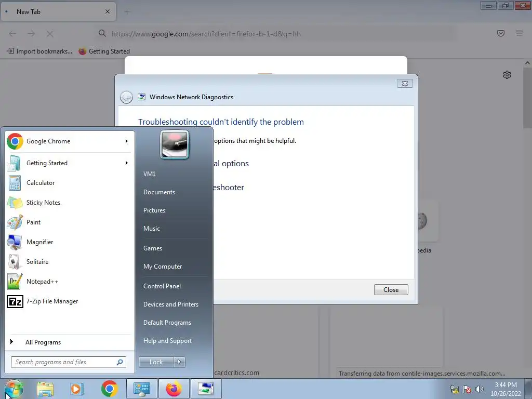
Task: Click Save to Pocket icon
Action: pos(501,33)
